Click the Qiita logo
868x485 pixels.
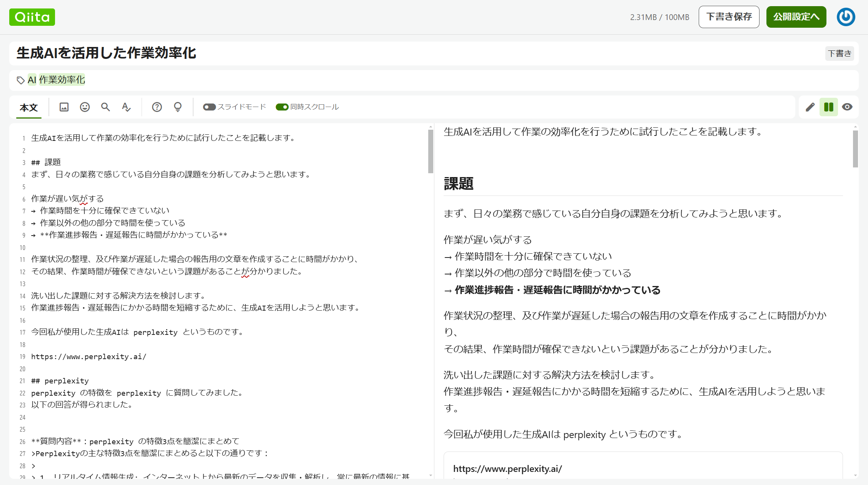32,17
